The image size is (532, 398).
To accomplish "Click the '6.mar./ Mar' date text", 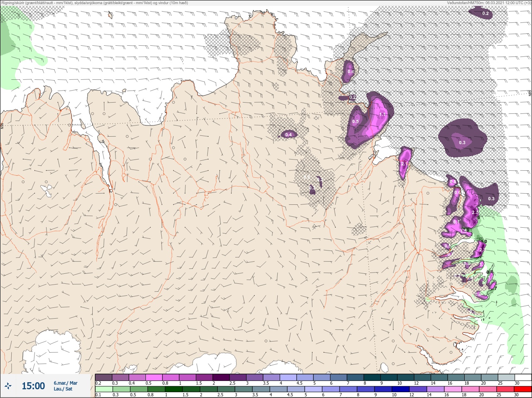I will click(x=65, y=383).
